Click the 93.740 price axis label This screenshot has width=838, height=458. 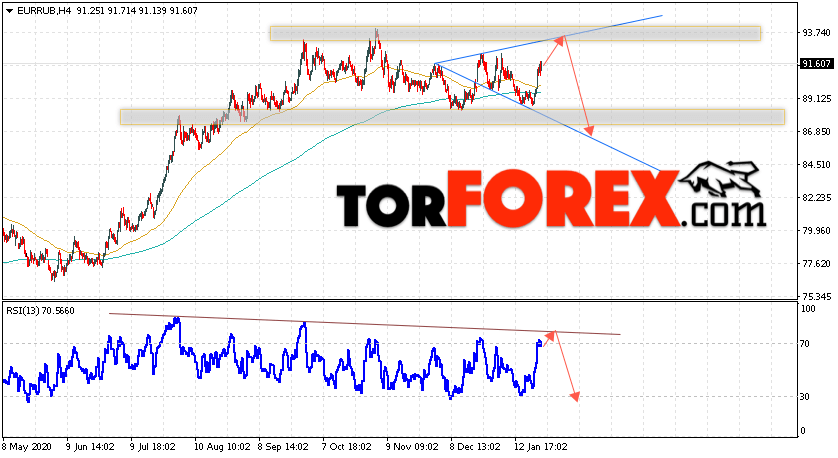click(x=816, y=33)
